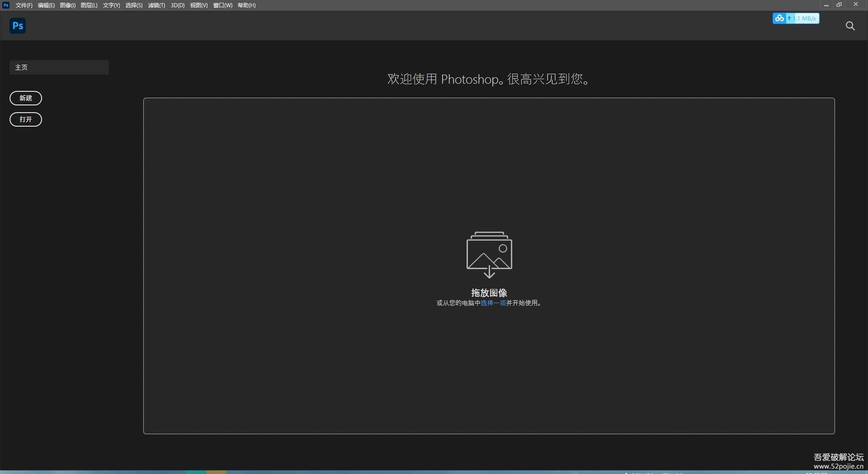Open the search magnifier icon
The width and height of the screenshot is (868, 474).
point(850,26)
